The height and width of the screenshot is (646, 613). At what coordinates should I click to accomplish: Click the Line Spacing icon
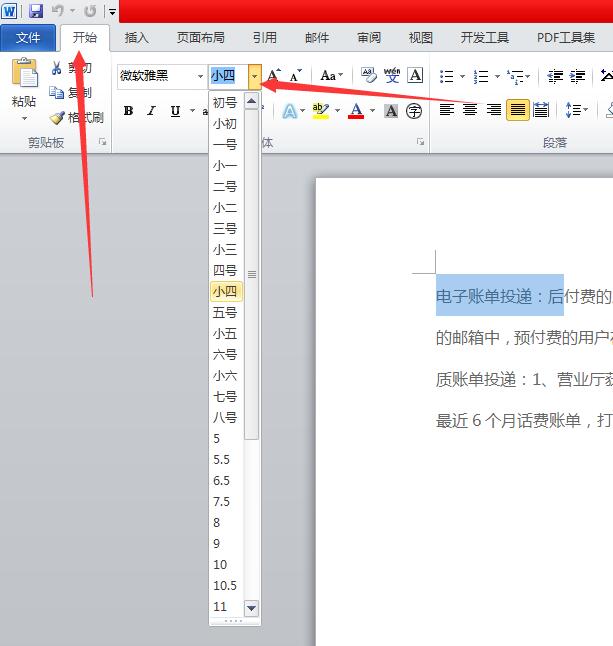[573, 110]
